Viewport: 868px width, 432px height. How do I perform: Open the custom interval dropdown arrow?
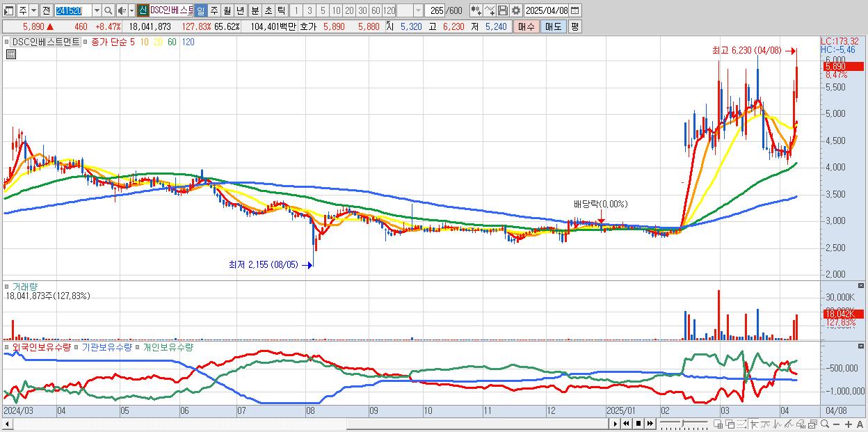pos(418,10)
